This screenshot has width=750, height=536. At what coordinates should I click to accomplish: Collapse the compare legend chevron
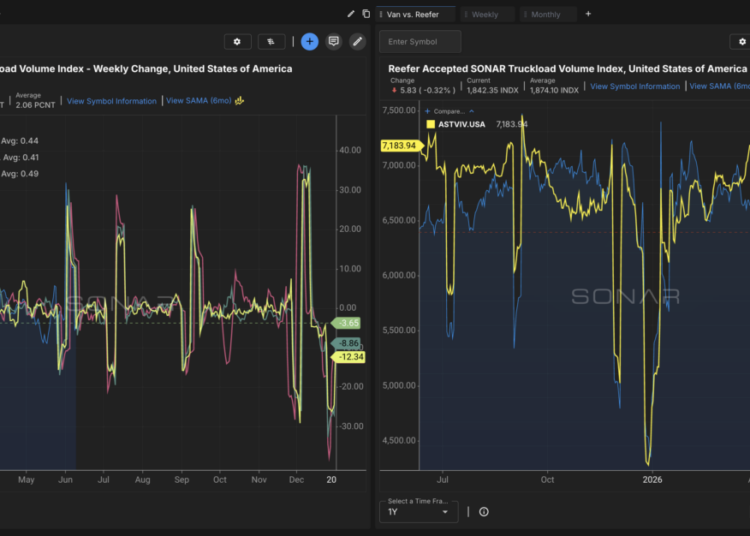click(x=472, y=111)
